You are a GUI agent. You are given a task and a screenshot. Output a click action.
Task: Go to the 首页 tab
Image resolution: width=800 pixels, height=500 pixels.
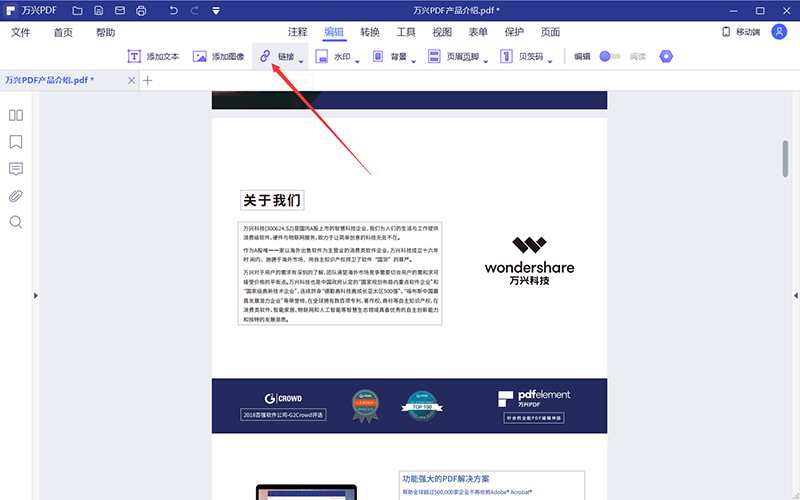[63, 33]
